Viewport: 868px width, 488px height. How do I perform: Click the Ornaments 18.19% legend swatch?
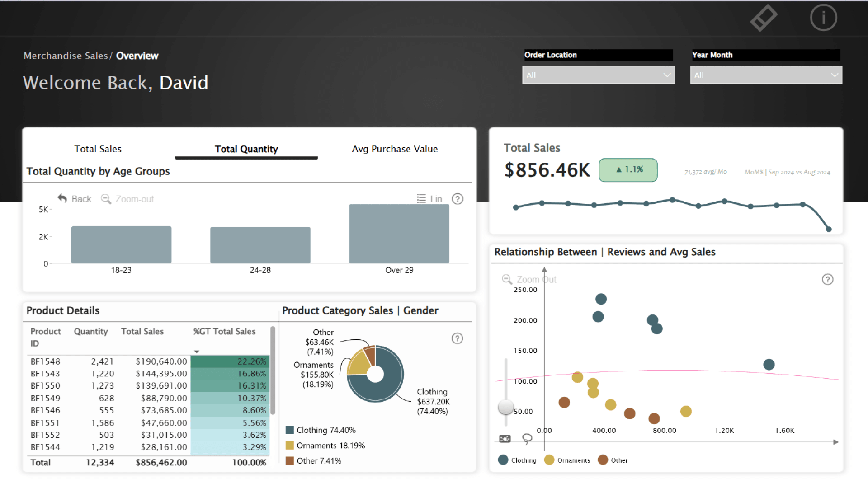click(x=290, y=446)
